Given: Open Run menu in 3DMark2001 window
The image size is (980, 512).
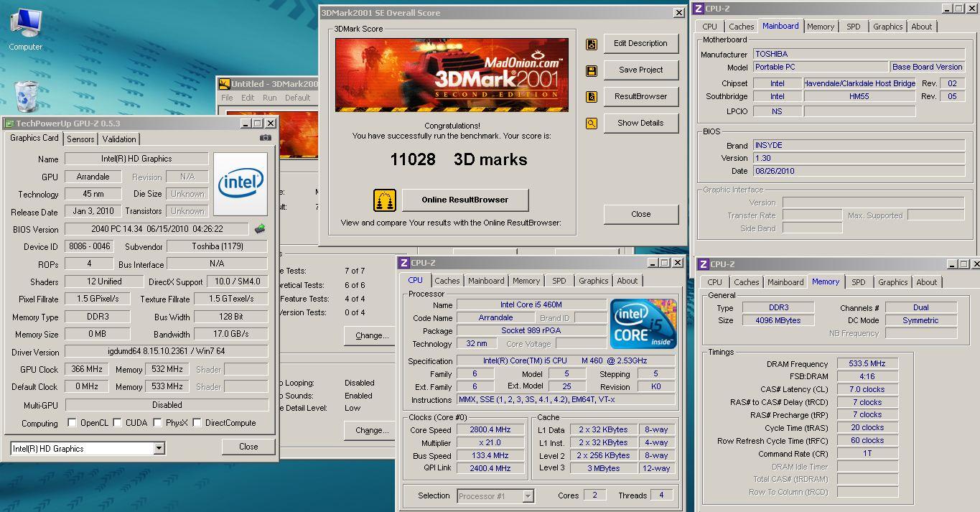Looking at the screenshot, I should 270,98.
